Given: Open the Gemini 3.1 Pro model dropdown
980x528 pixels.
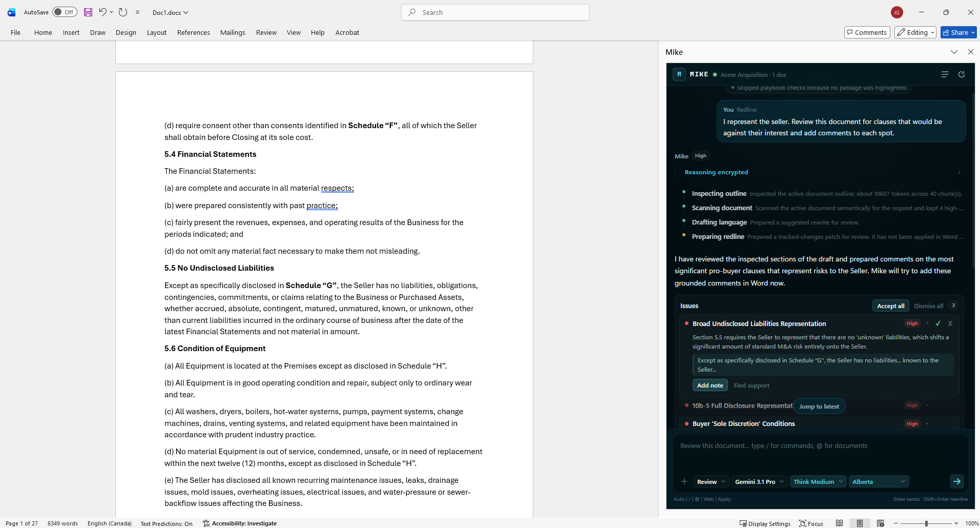Looking at the screenshot, I should (x=759, y=481).
